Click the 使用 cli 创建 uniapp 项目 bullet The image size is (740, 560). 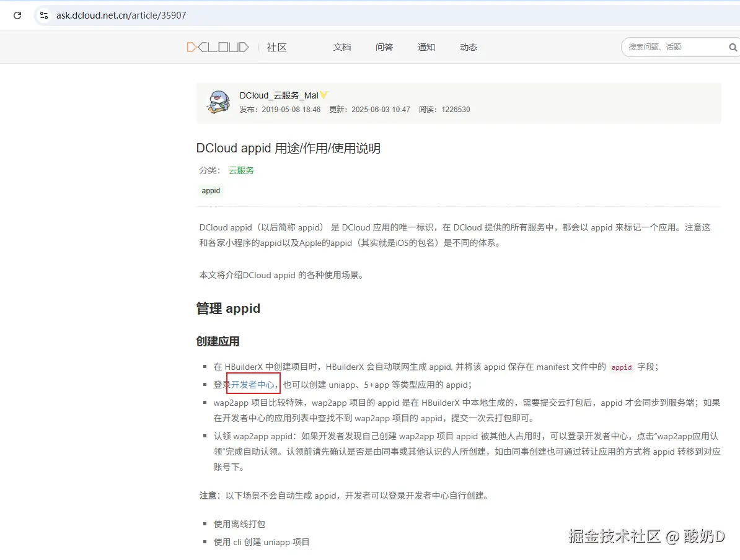point(262,542)
